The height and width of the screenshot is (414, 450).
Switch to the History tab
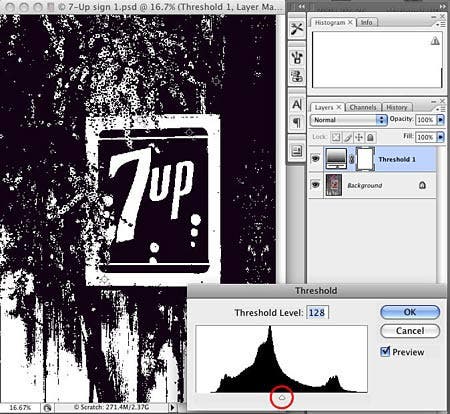[397, 107]
